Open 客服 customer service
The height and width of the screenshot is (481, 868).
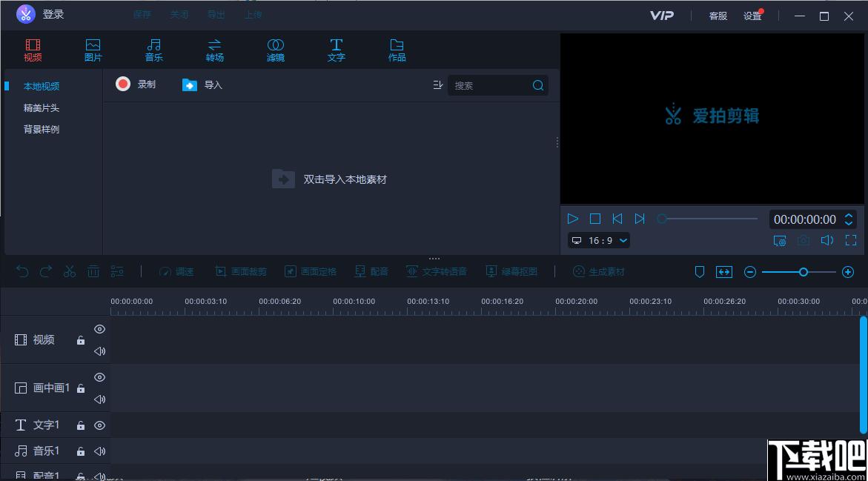coord(718,16)
